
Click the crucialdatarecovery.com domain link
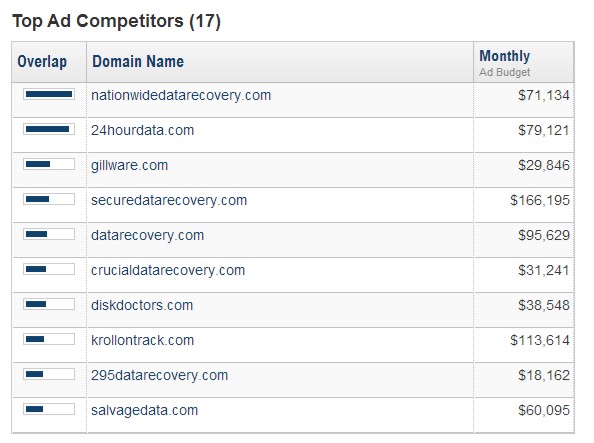coord(168,270)
